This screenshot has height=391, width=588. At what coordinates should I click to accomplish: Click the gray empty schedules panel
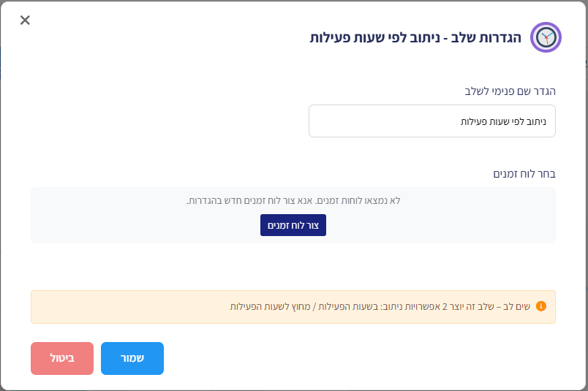[293, 215]
